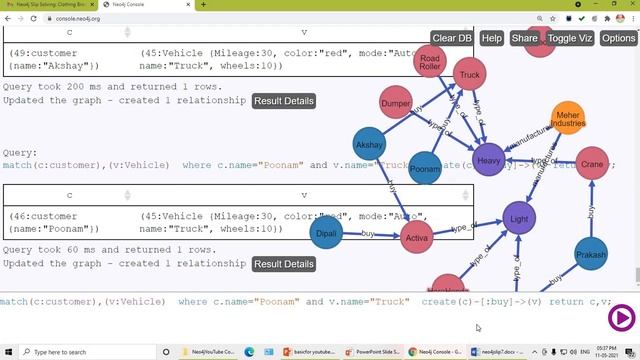
Task: Open basicfor youtube PowerPoint taskbar item
Action: (309, 351)
